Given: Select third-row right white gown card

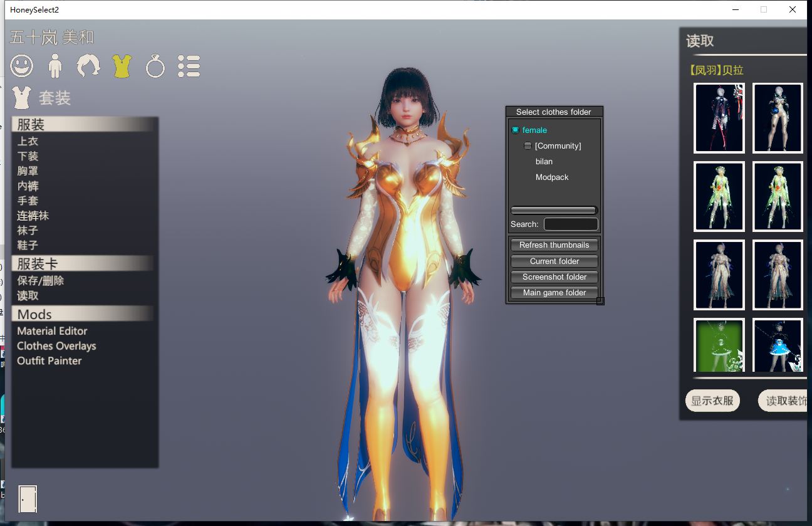Looking at the screenshot, I should coord(778,275).
